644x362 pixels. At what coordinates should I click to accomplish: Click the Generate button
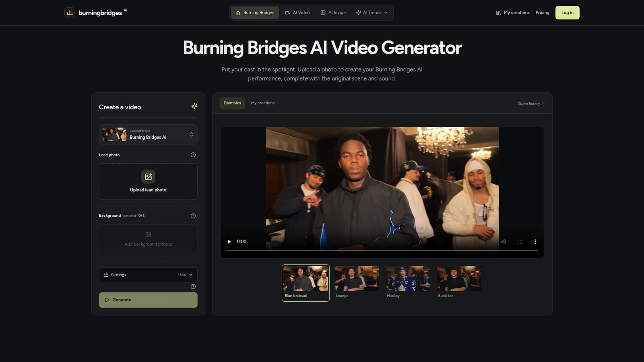(x=148, y=300)
